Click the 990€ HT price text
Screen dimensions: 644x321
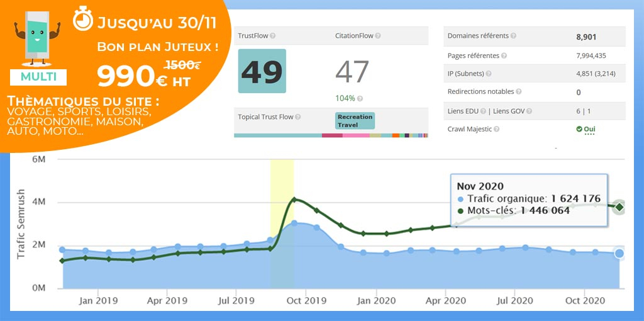pos(144,77)
